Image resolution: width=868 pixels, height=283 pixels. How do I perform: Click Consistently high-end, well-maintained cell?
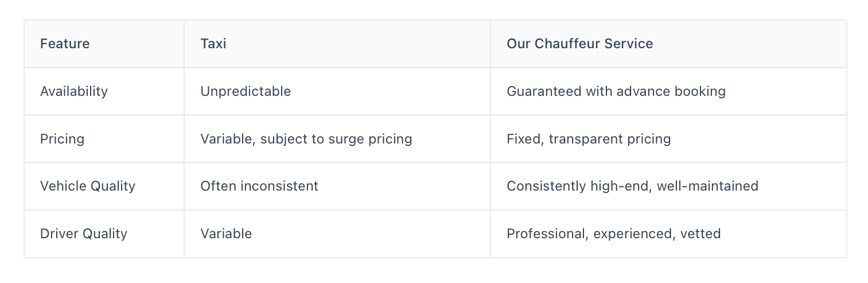[x=632, y=186]
